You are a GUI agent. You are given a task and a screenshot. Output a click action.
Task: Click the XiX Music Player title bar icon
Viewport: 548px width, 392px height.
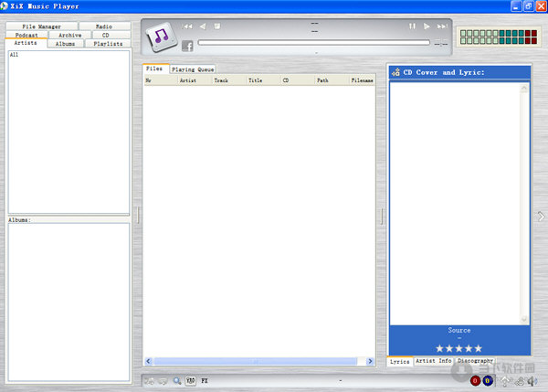tap(4, 6)
